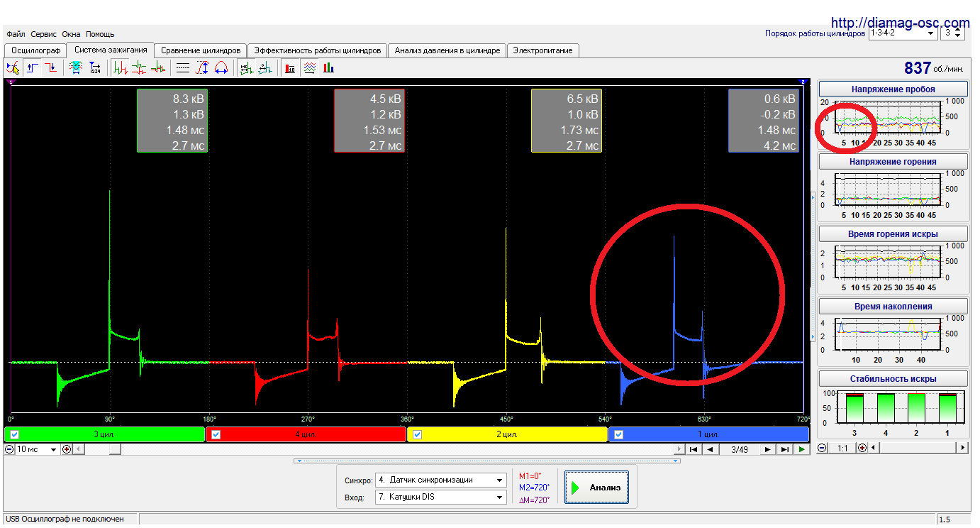Screen dimensions: 980x528
Task: Click vertical amplitude scale arrow icon
Action: tap(201, 68)
